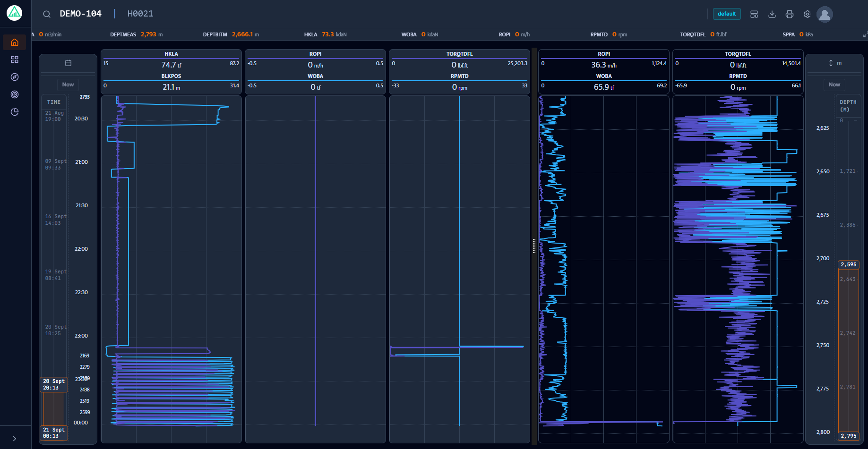Click the application logo icon

(x=14, y=13)
